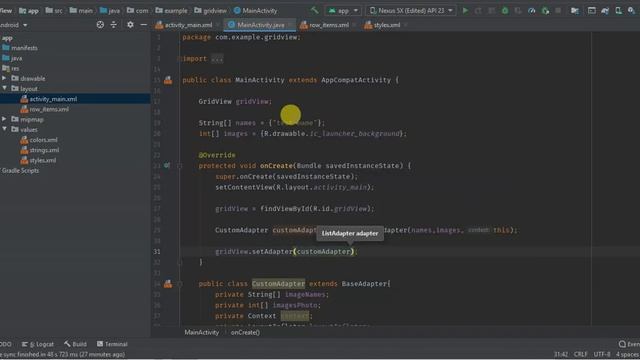Select colors.xml in project tree
Screen dimensions: 640x360
43,140
